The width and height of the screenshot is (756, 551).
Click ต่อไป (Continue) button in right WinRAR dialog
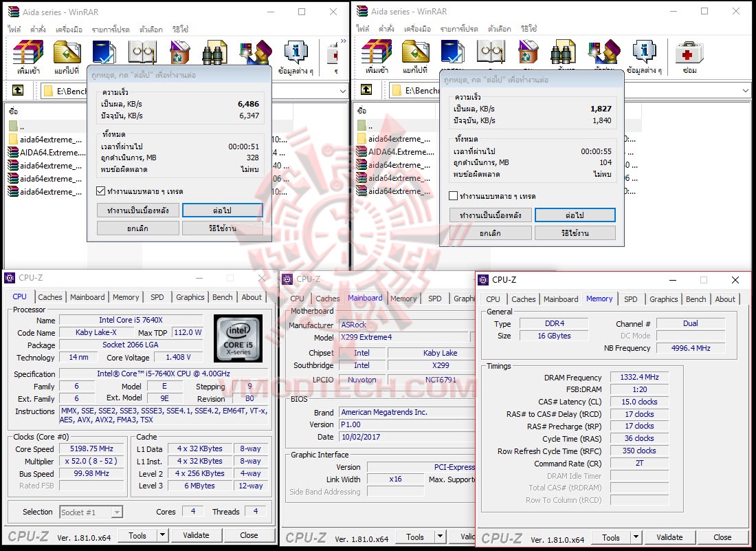point(575,215)
